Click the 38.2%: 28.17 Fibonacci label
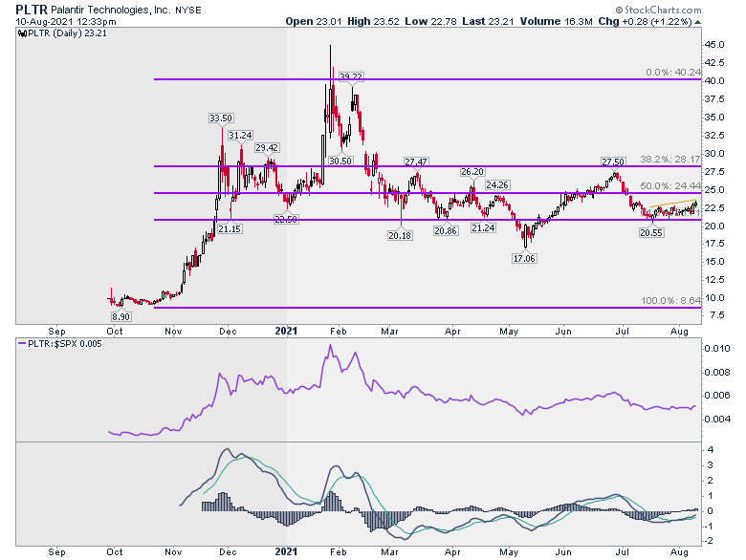746x560 pixels. click(x=670, y=160)
